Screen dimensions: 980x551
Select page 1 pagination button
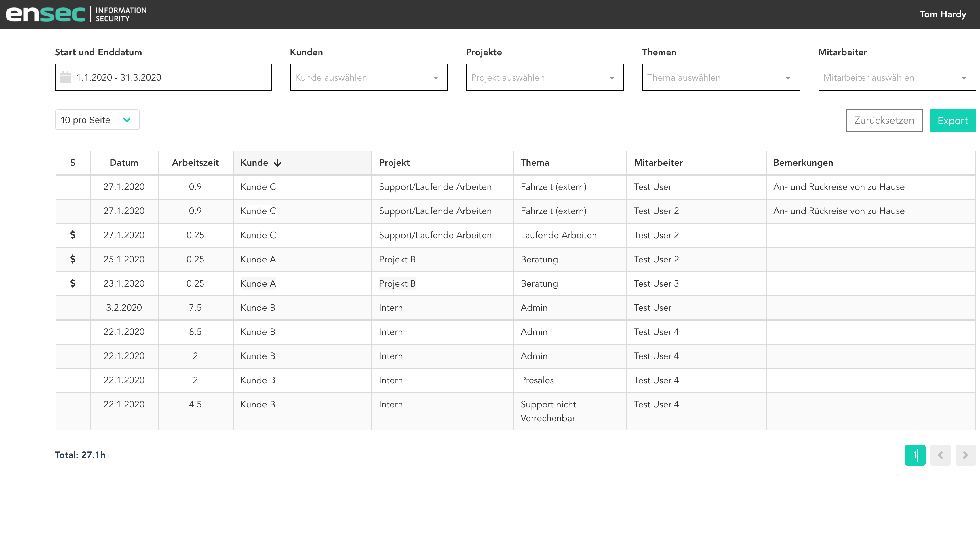(x=915, y=455)
